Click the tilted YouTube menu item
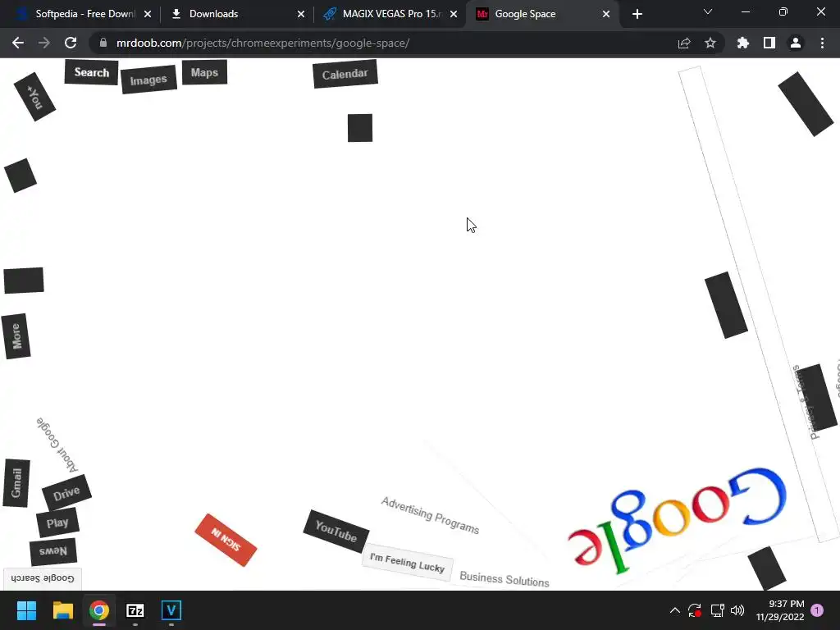This screenshot has width=840, height=630. click(x=336, y=531)
